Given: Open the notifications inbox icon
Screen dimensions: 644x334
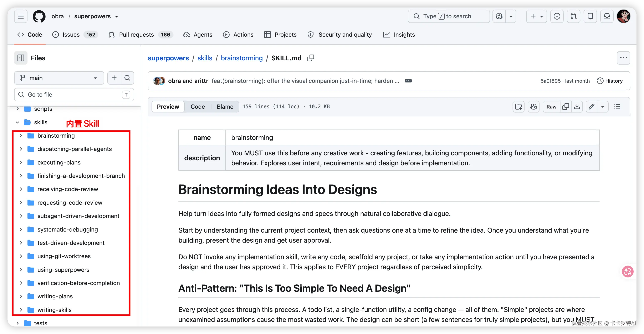Looking at the screenshot, I should coord(607,16).
